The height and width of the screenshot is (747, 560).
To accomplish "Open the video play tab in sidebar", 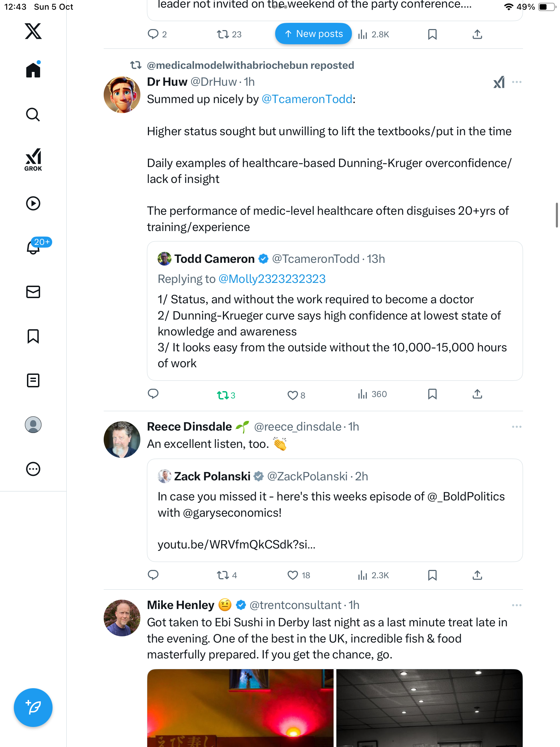I will pyautogui.click(x=33, y=203).
